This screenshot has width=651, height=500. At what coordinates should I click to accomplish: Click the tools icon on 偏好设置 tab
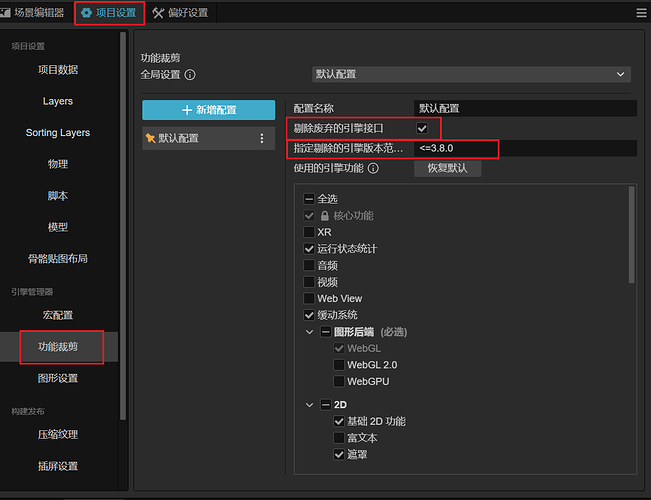coord(158,13)
